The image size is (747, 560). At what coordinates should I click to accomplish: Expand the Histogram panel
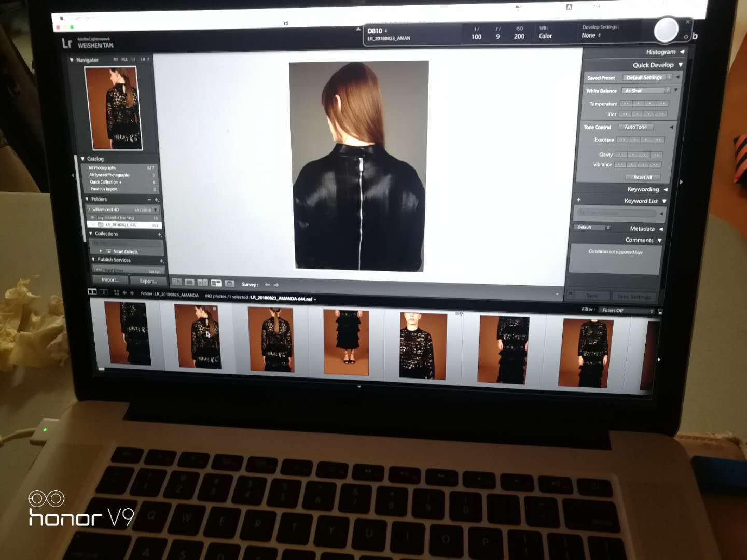[x=682, y=52]
